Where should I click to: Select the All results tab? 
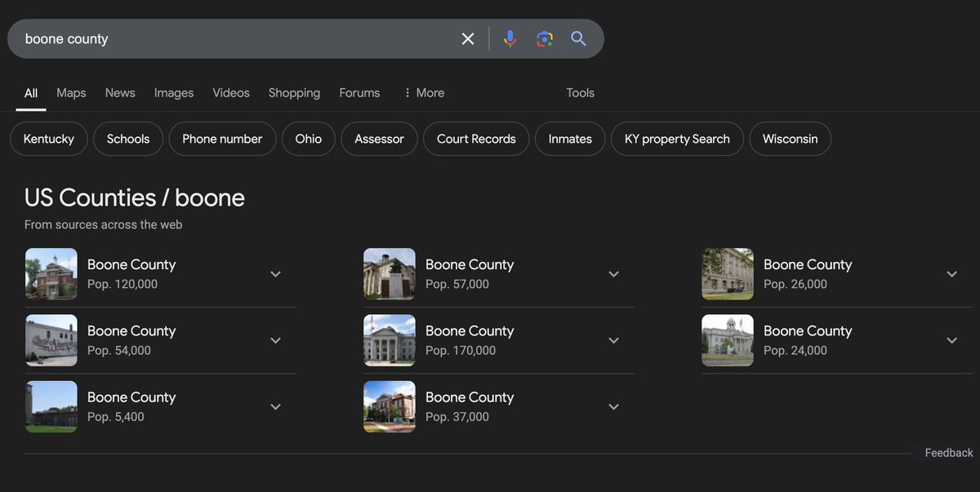31,93
